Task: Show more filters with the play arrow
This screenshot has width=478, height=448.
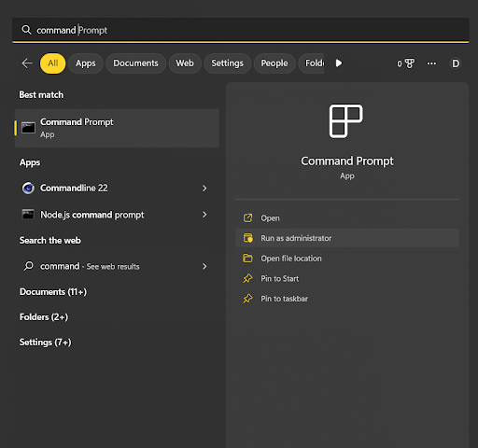Action: pos(339,63)
